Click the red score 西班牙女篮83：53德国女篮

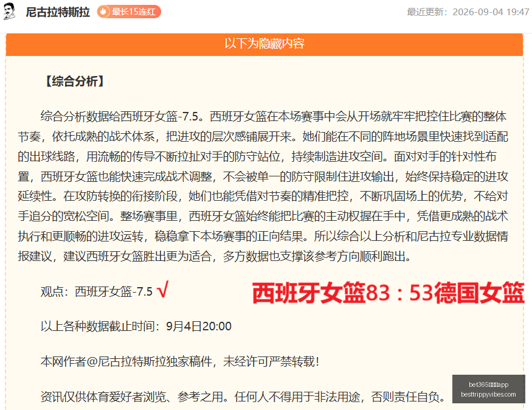389,293
